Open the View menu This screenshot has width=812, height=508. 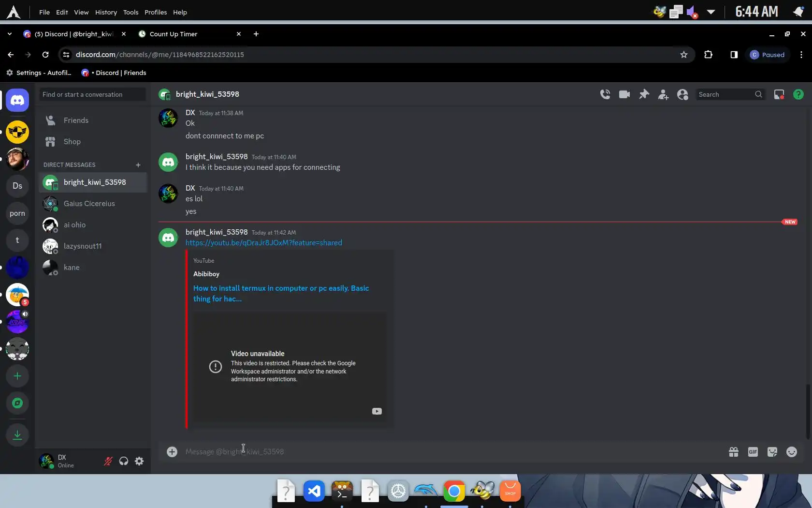pos(81,12)
